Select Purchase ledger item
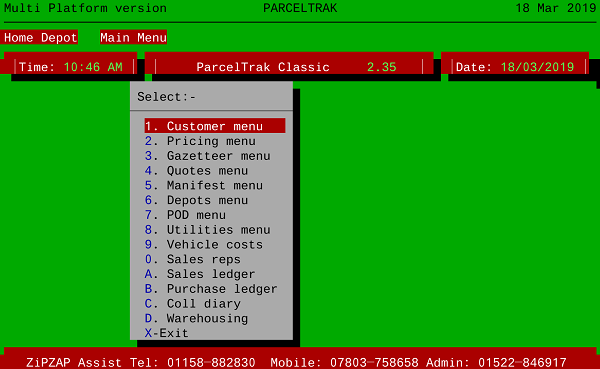This screenshot has height=369, width=600. (x=211, y=289)
